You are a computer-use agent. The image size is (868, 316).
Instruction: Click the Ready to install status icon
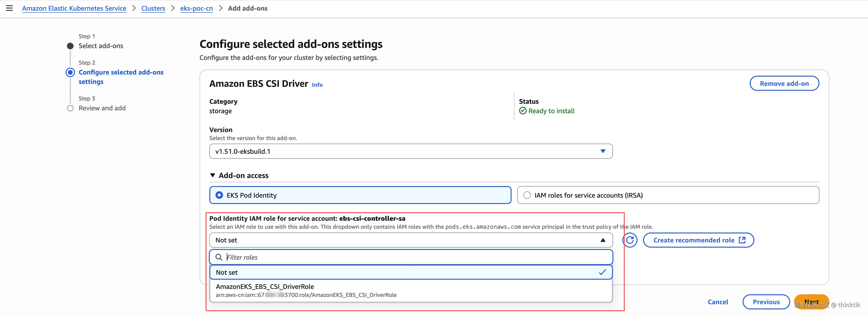[523, 111]
